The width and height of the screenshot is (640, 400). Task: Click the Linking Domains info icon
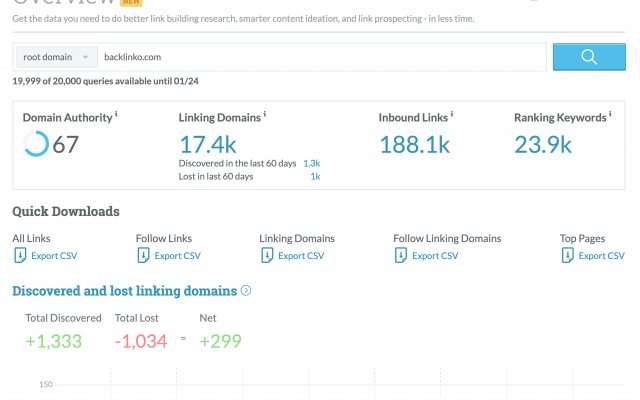tap(265, 114)
